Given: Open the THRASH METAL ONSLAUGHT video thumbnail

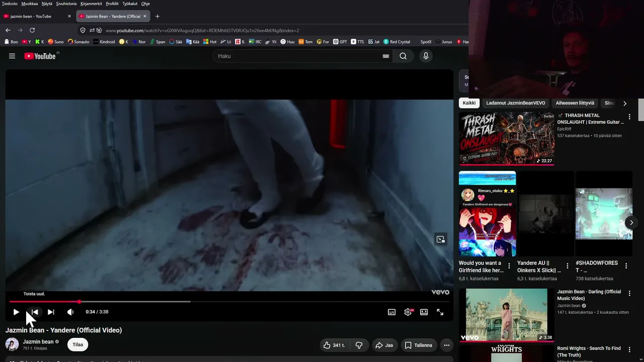Looking at the screenshot, I should [507, 138].
